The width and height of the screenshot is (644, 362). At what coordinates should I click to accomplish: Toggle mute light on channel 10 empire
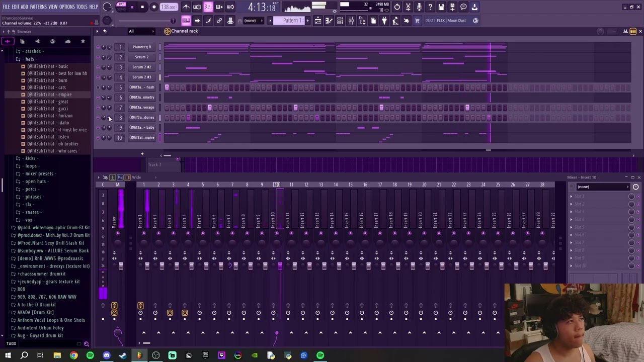click(98, 138)
